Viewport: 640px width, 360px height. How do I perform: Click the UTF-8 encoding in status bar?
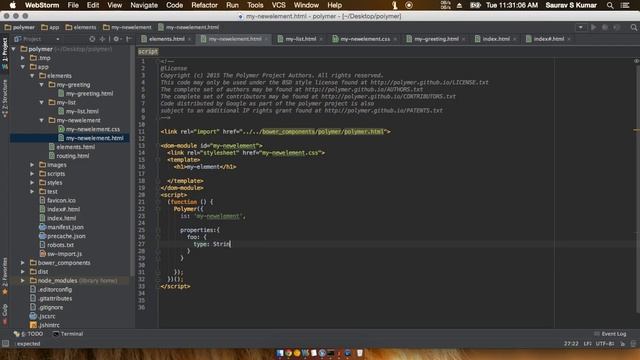605,344
